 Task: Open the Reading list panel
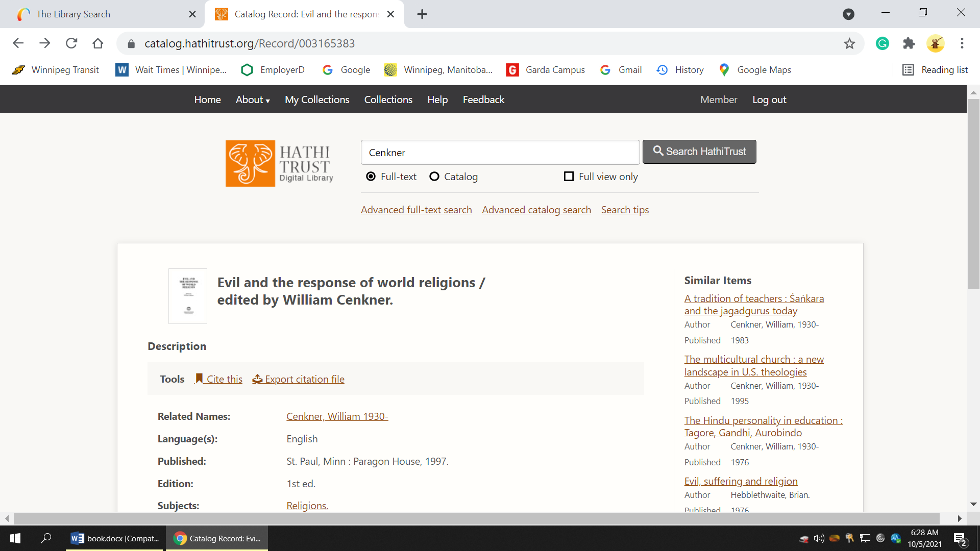pyautogui.click(x=935, y=70)
